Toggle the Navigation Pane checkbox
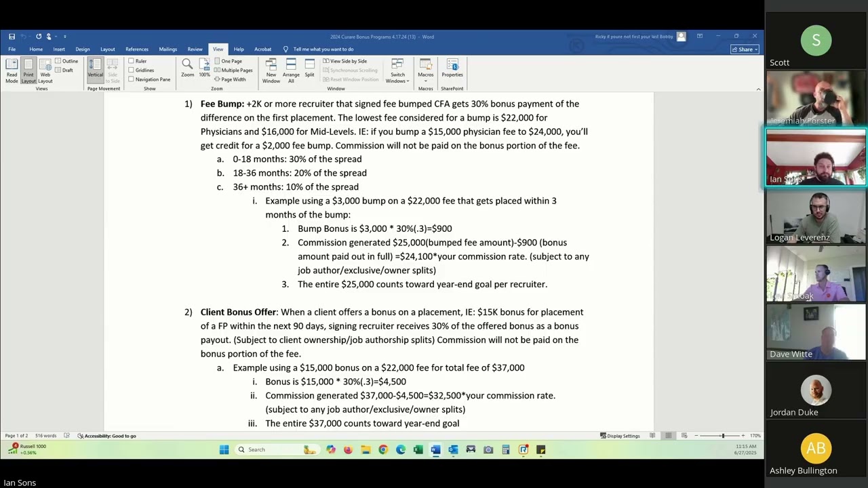This screenshot has width=868, height=488. (149, 79)
